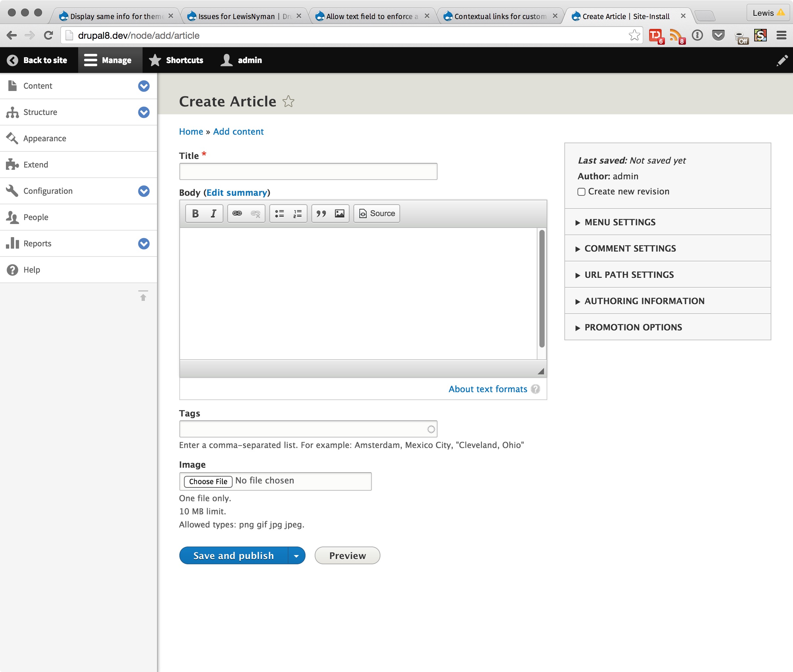Viewport: 793px width, 672px height.
Task: Insert a link using the editor toolbar
Action: 237,213
